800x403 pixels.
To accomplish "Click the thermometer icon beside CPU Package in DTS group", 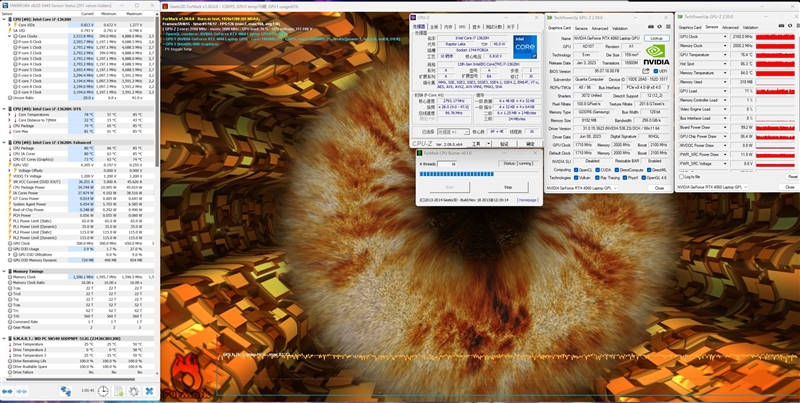I will click(x=10, y=125).
